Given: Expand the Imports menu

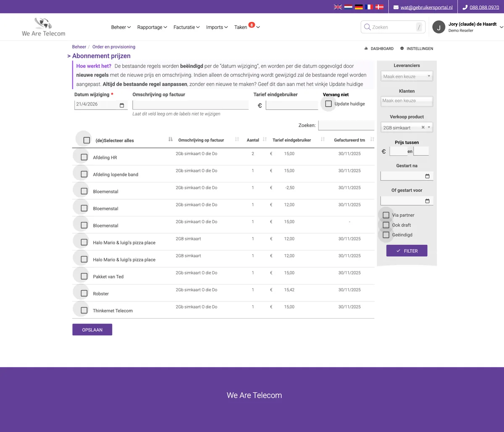Looking at the screenshot, I should click(217, 27).
